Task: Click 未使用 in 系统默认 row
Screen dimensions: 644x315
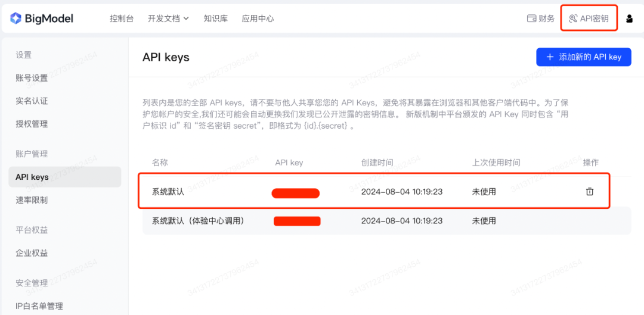Action: tap(484, 191)
